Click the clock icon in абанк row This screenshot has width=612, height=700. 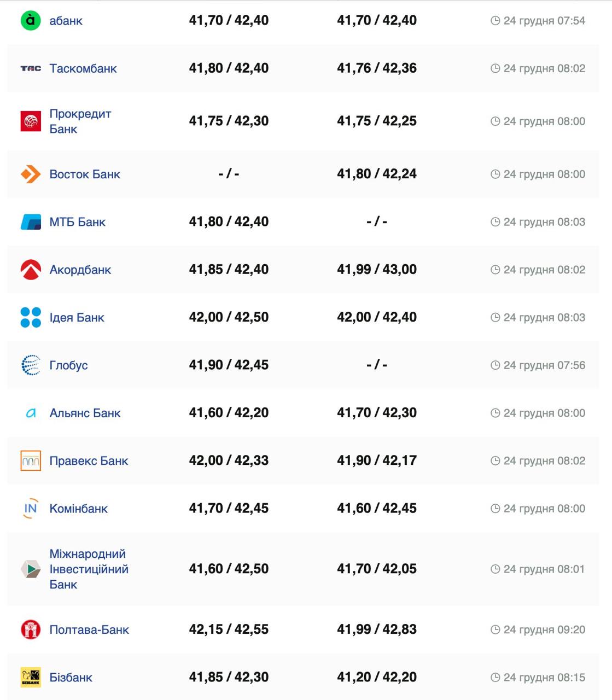[x=496, y=21]
